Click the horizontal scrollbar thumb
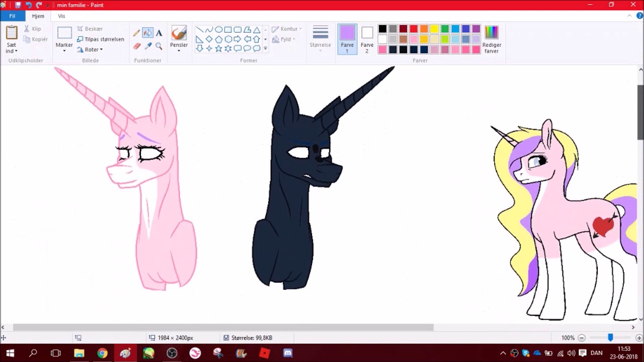Viewport: 644px width, 362px height. (x=223, y=327)
